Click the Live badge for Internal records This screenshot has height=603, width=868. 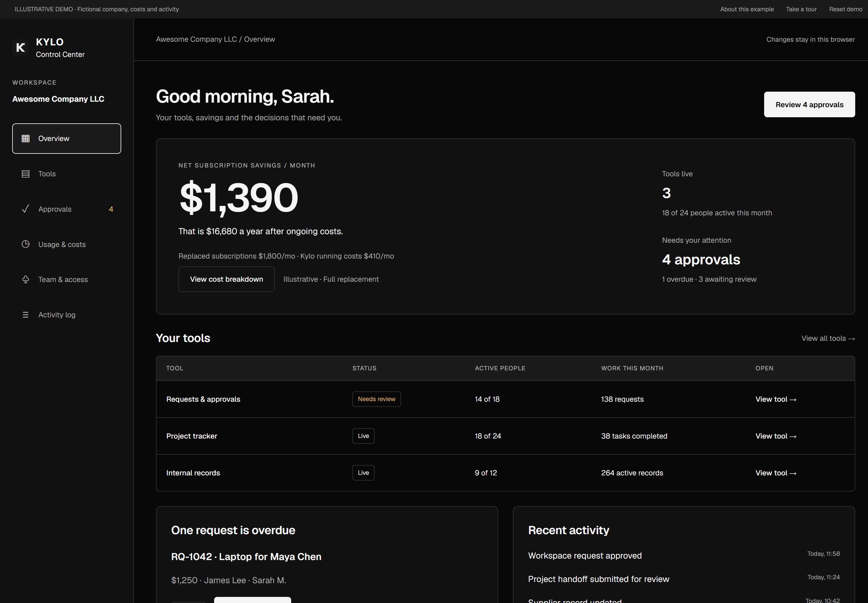tap(363, 473)
